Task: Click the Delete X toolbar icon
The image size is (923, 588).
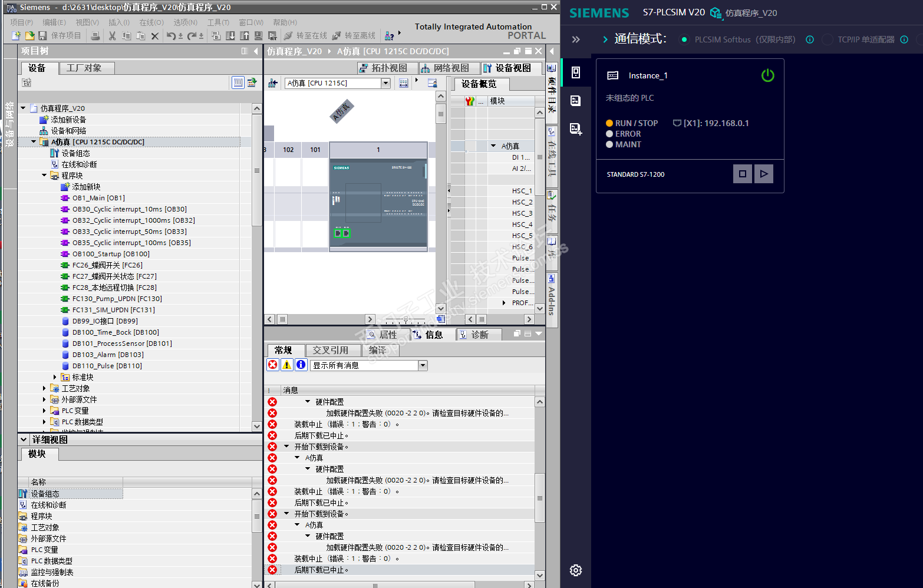Action: click(x=154, y=36)
